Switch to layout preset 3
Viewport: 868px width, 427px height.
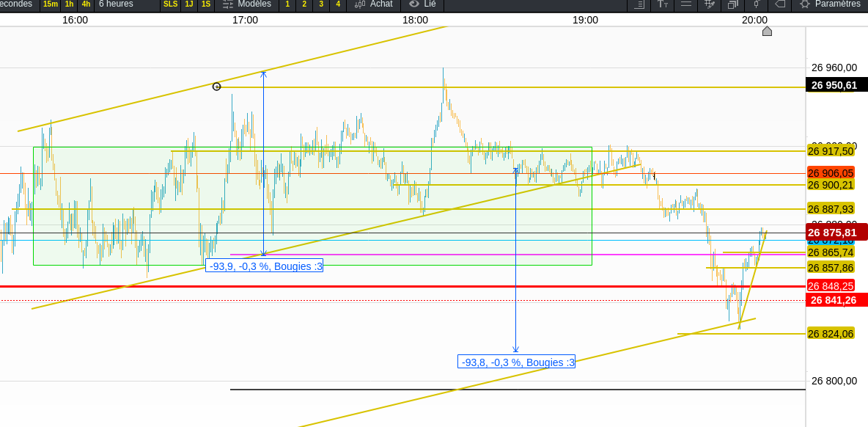(321, 4)
